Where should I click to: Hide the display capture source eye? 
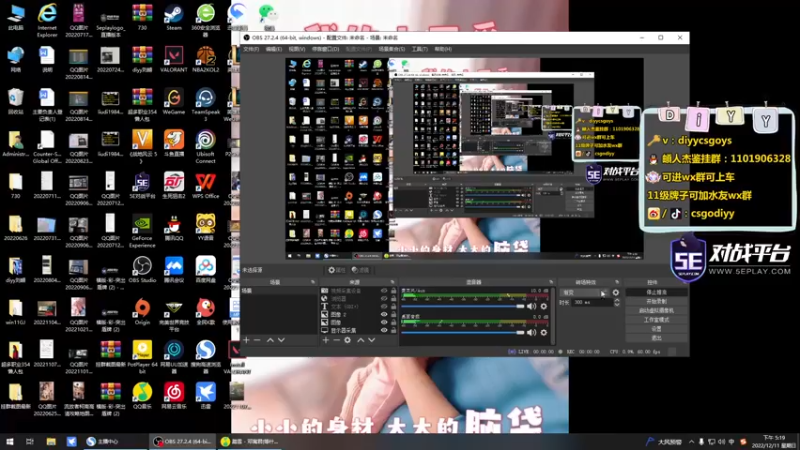(x=384, y=330)
